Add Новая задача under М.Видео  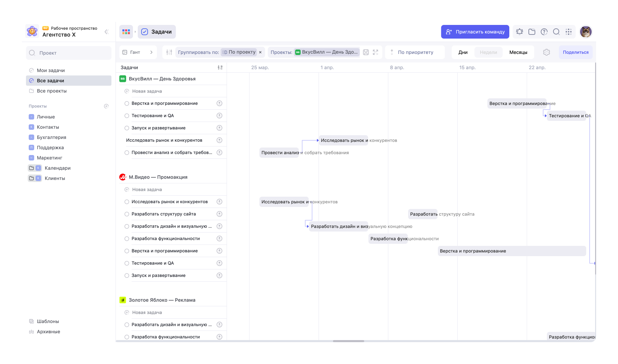pyautogui.click(x=147, y=190)
